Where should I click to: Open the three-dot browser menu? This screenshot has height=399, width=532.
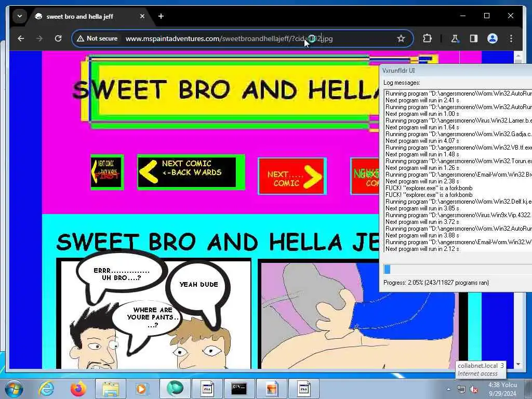pyautogui.click(x=511, y=38)
